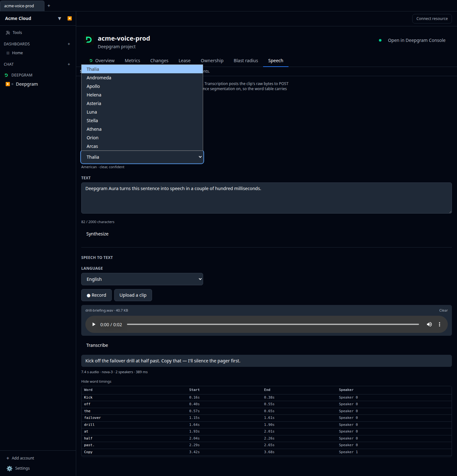Screen dimensions: 457x476
Task: Choose Helena voice option
Action: point(142,95)
